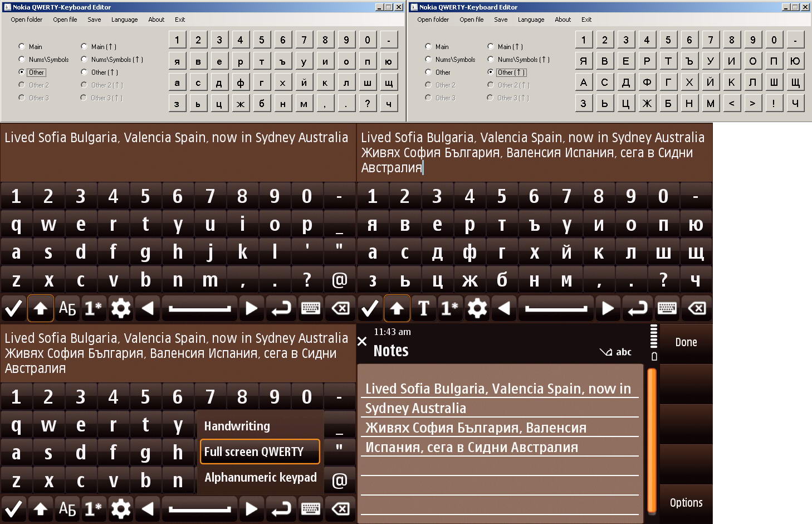This screenshot has width=812, height=524.
Task: Click я key button in left editor grid
Action: 177,61
